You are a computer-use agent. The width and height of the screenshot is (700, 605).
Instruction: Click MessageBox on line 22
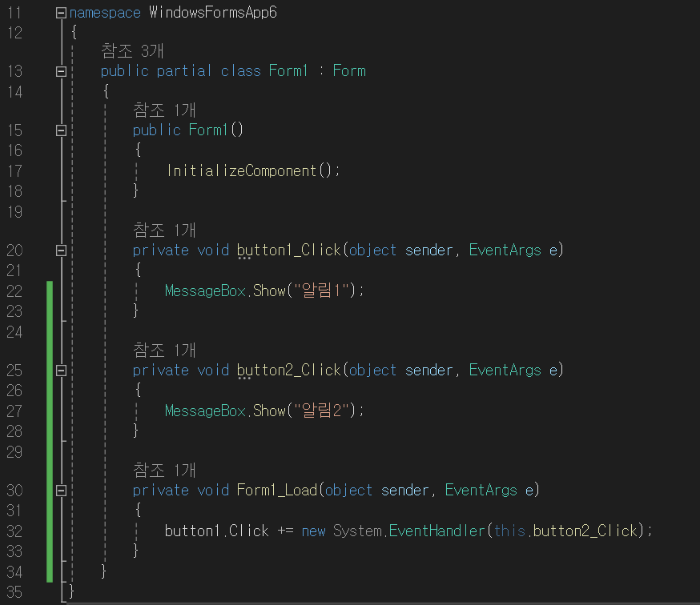tap(205, 290)
